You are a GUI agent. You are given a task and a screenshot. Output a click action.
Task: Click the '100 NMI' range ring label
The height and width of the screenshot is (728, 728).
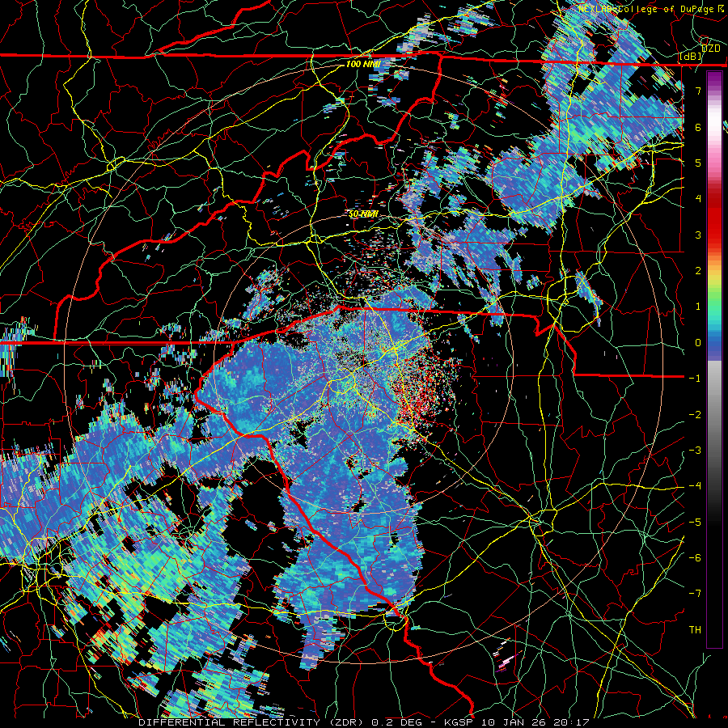(x=363, y=64)
